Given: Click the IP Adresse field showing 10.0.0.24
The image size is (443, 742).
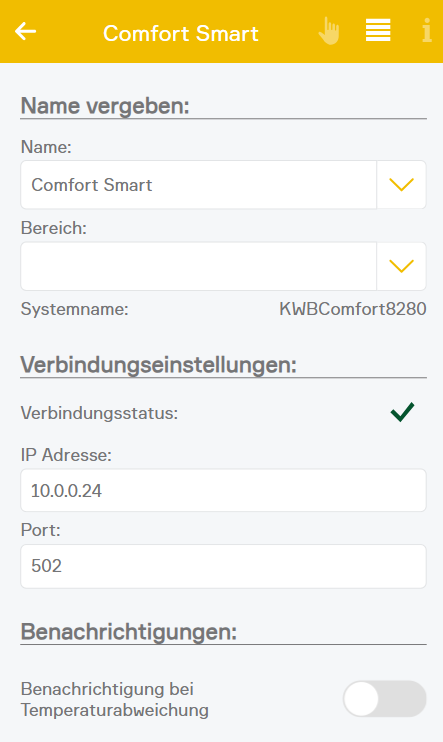Looking at the screenshot, I should click(x=223, y=490).
